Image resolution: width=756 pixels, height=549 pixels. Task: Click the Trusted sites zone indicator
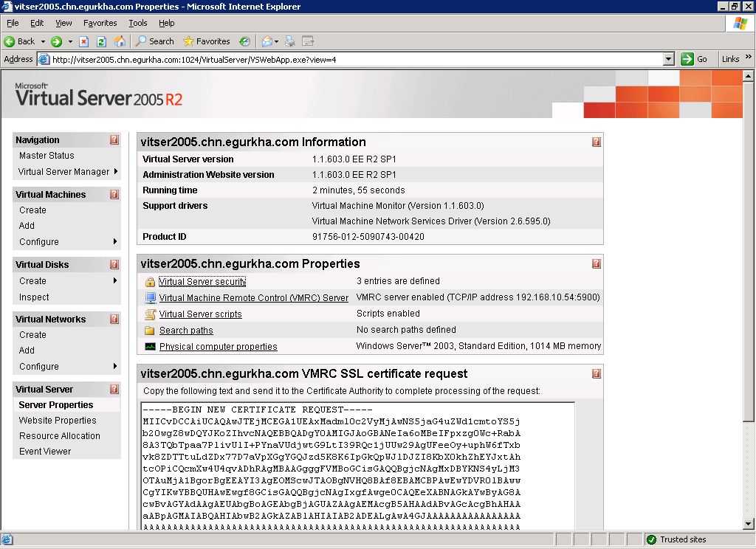676,539
